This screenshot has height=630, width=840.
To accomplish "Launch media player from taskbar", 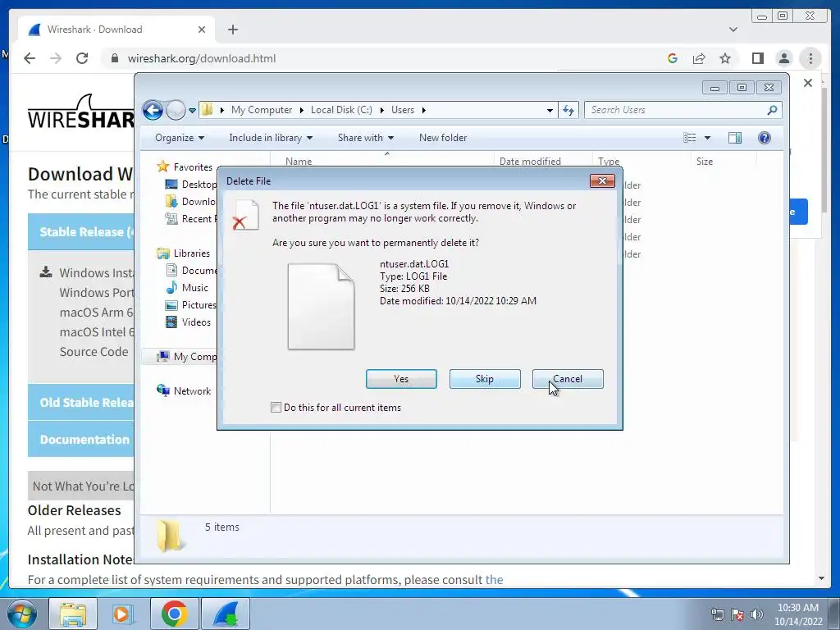I will pyautogui.click(x=122, y=614).
